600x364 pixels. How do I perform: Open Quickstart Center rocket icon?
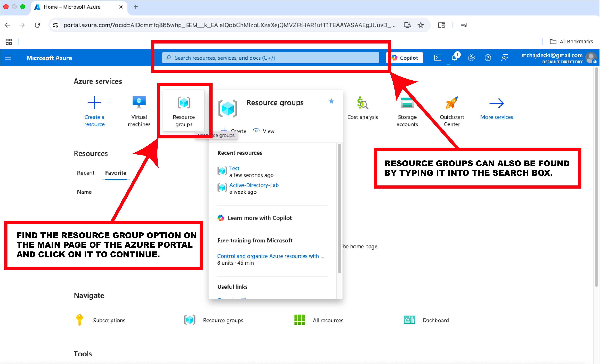click(452, 103)
